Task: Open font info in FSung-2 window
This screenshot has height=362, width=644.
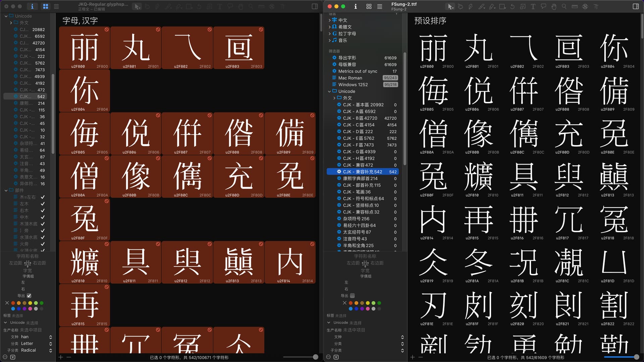Action: pyautogui.click(x=356, y=6)
